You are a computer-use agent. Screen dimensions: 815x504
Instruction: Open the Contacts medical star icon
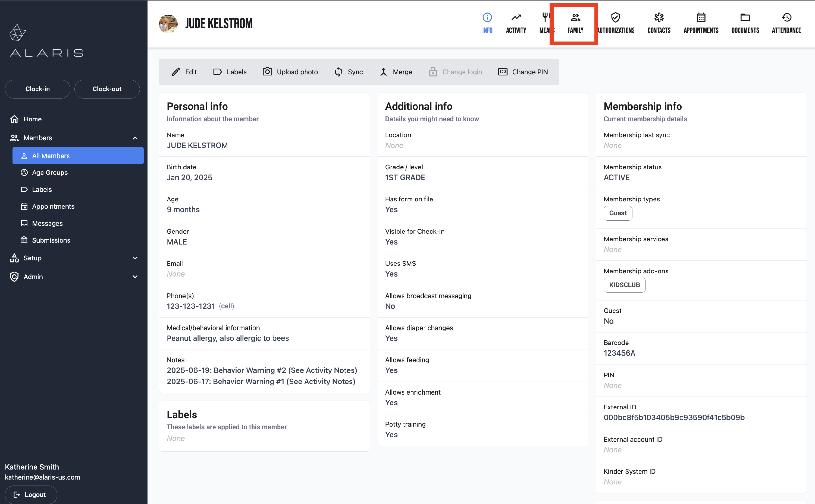[x=659, y=17]
